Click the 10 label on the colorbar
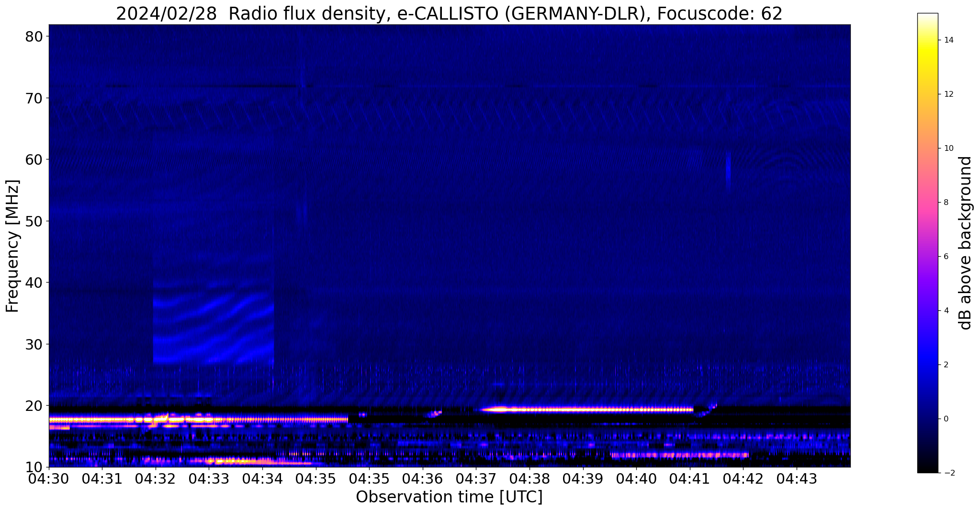This screenshot has width=980, height=511. coord(948,148)
